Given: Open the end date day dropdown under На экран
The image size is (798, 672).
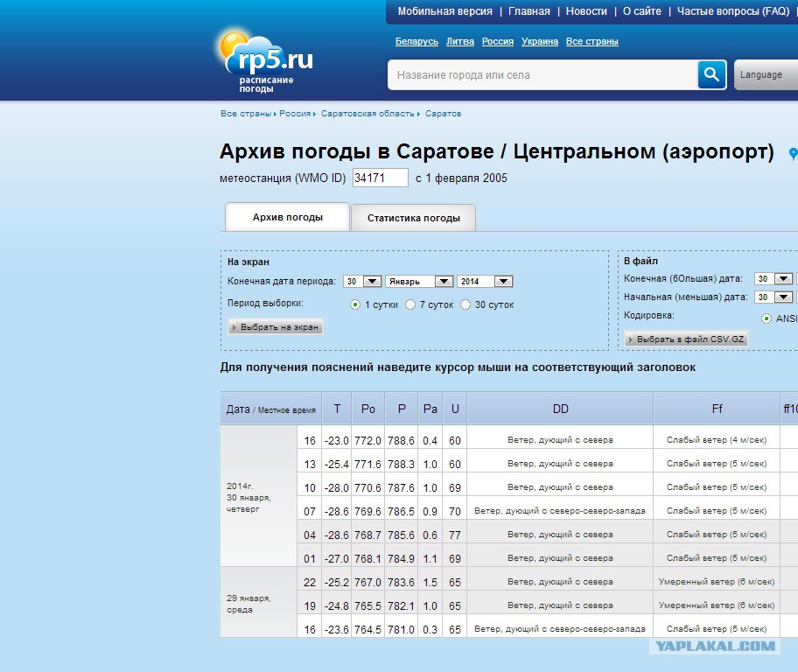Looking at the screenshot, I should (362, 281).
